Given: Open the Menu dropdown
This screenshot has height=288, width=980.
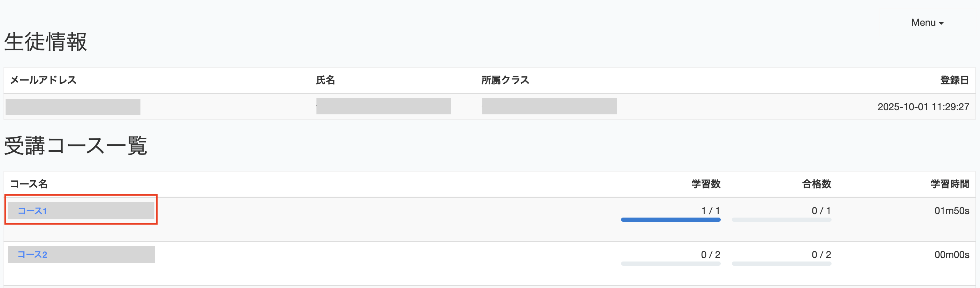Looking at the screenshot, I should click(x=927, y=23).
